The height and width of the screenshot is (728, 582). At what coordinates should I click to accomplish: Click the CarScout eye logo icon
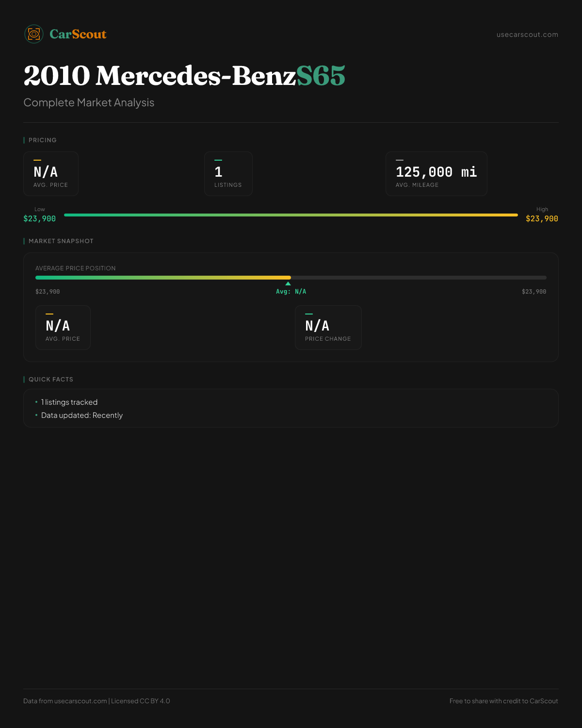tap(34, 34)
